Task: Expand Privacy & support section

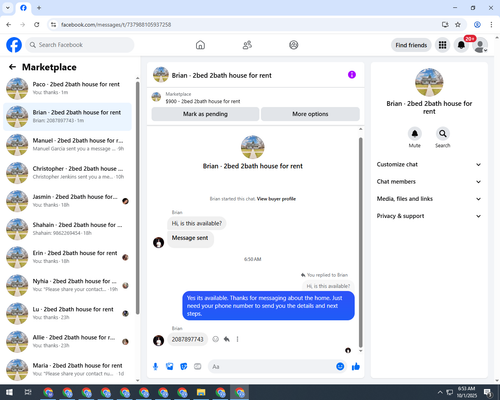Action: (429, 216)
